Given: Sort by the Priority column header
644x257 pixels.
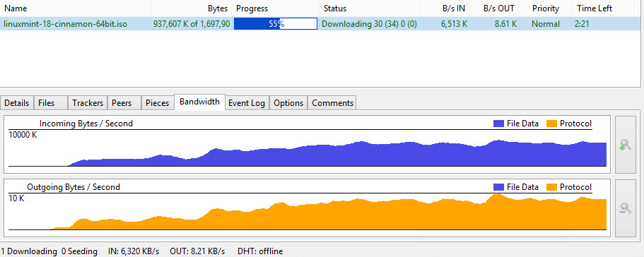Looking at the screenshot, I should coord(546,8).
